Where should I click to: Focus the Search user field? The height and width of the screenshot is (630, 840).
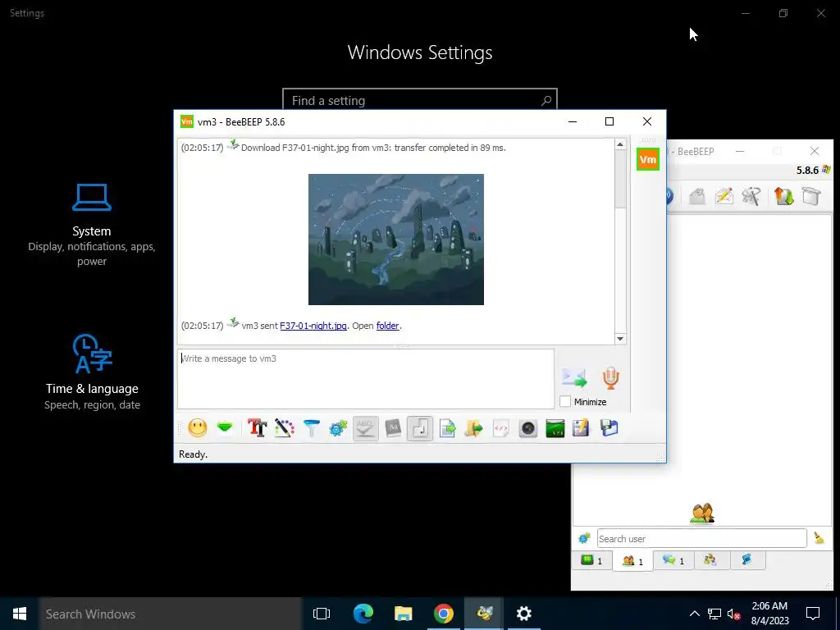click(702, 538)
